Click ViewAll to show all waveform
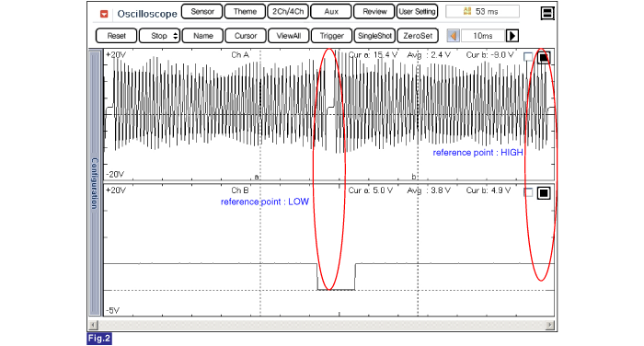The image size is (644, 346). (288, 36)
